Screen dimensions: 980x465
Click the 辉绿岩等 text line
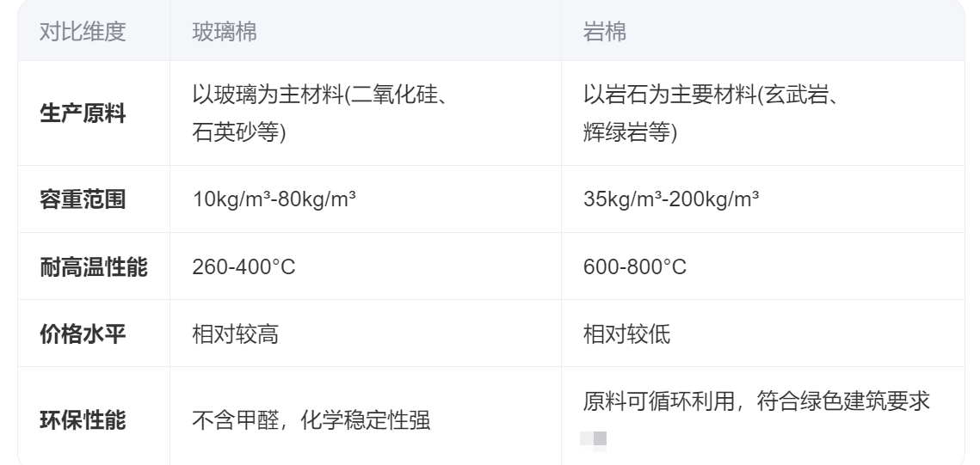630,134
